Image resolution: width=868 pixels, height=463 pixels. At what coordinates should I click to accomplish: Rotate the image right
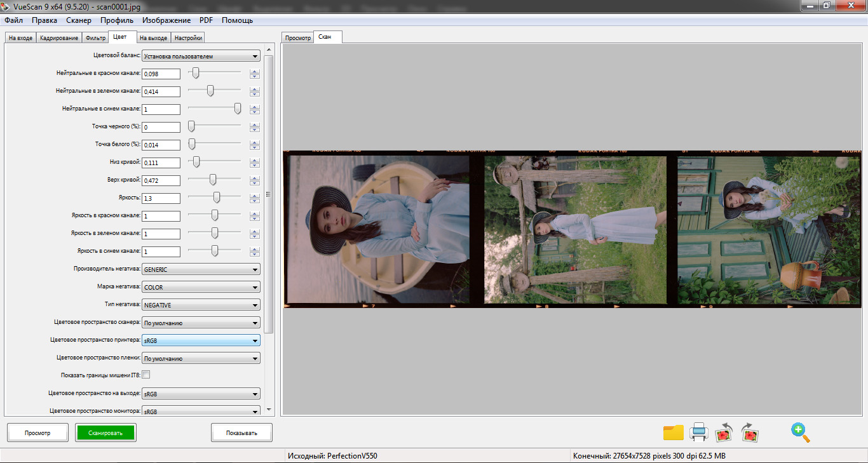point(750,433)
